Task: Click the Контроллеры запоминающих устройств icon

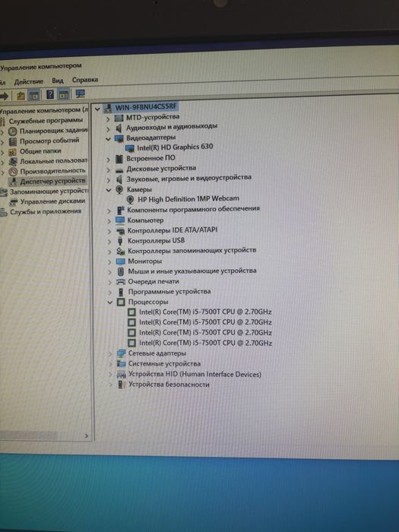Action: point(121,252)
